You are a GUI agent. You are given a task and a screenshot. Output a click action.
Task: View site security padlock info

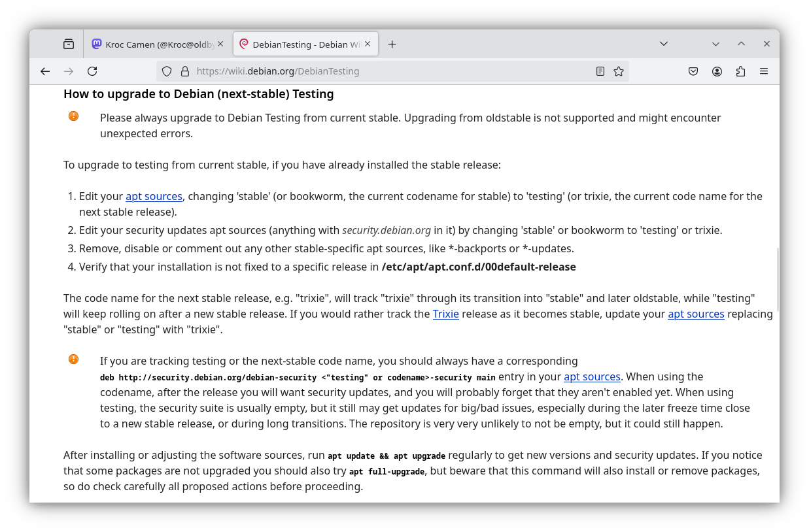[x=184, y=71]
